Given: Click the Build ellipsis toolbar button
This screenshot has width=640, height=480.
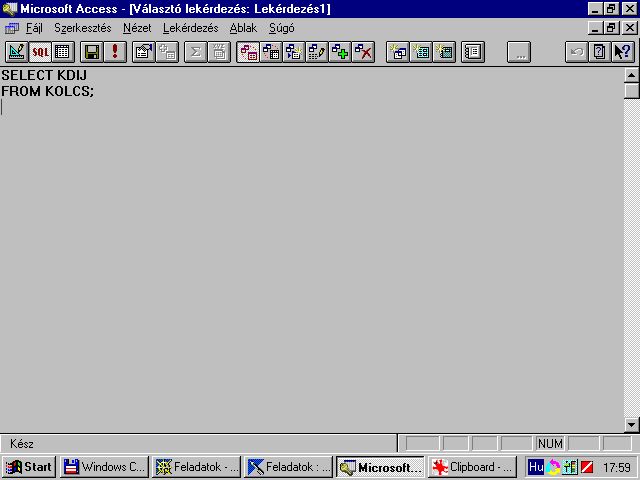Looking at the screenshot, I should (x=519, y=52).
